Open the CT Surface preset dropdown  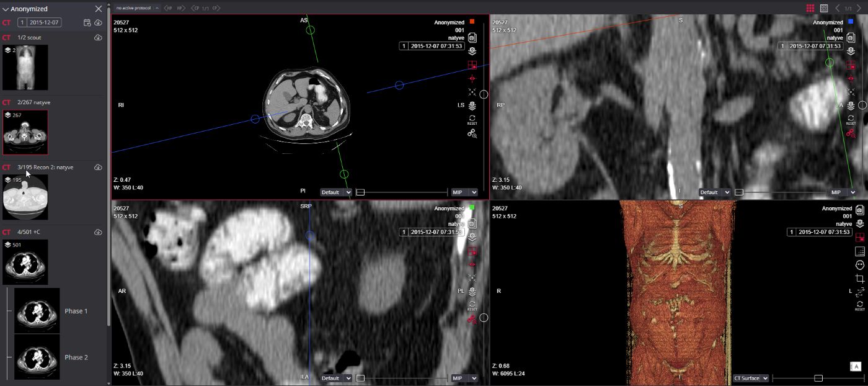tap(751, 378)
